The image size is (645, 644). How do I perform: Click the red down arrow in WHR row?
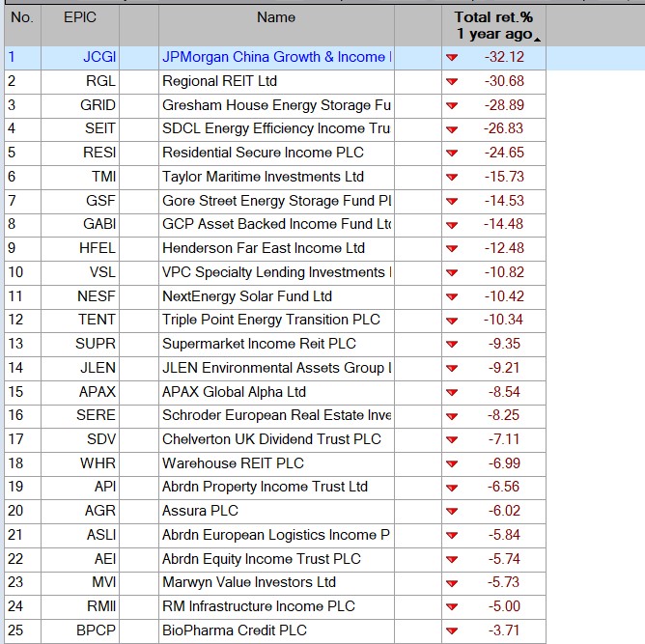[x=452, y=463]
